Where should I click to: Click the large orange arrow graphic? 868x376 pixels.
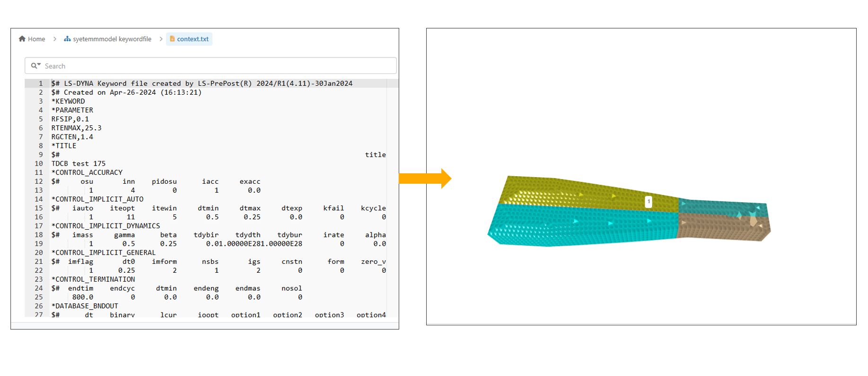point(425,179)
